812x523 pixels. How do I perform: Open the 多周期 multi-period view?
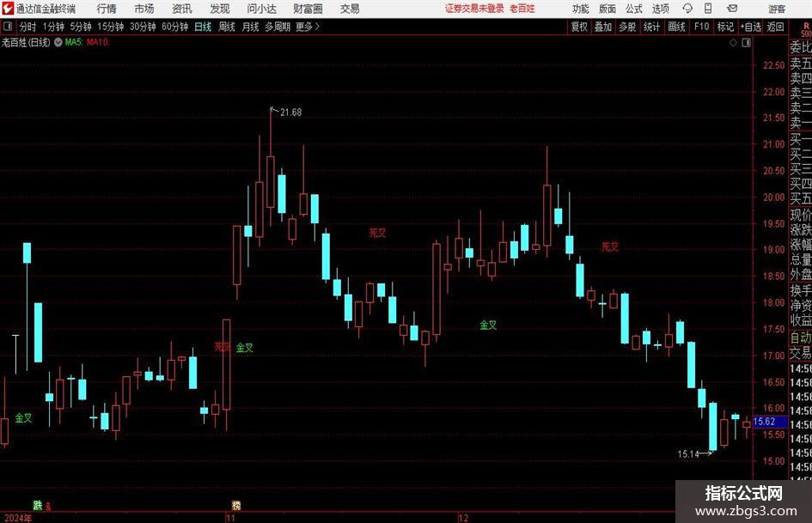tap(278, 27)
